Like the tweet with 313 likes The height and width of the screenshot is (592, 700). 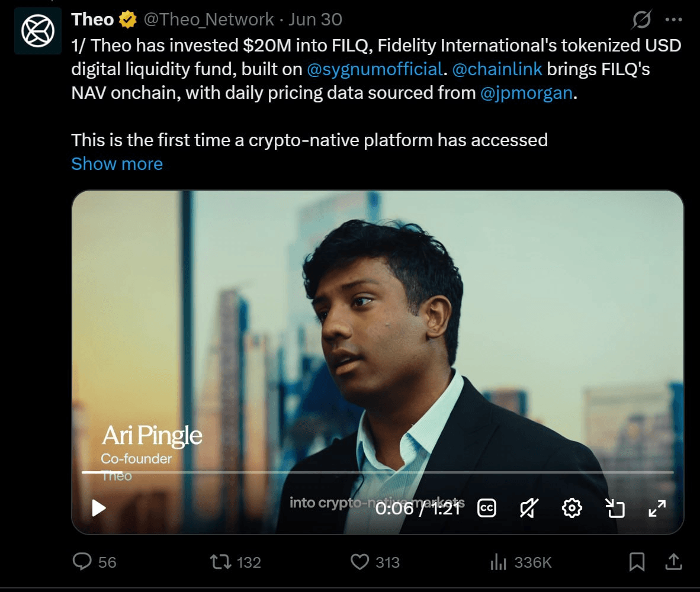pos(375,562)
